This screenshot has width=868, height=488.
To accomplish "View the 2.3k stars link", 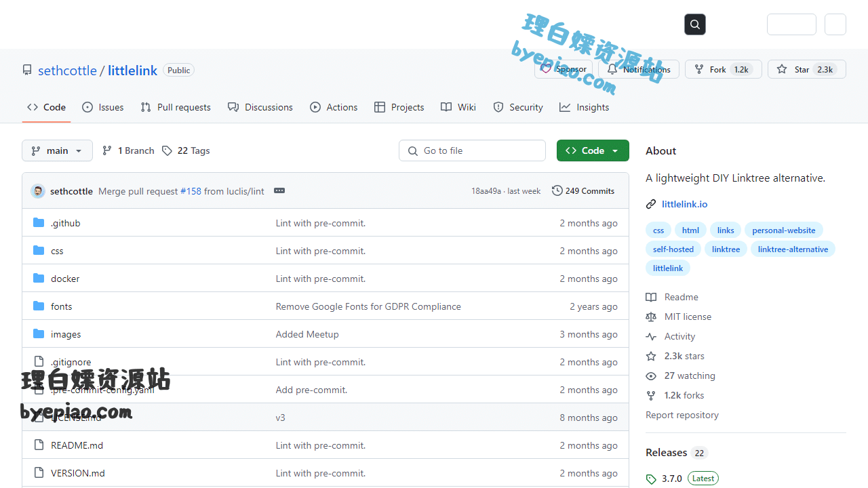I will (x=675, y=356).
